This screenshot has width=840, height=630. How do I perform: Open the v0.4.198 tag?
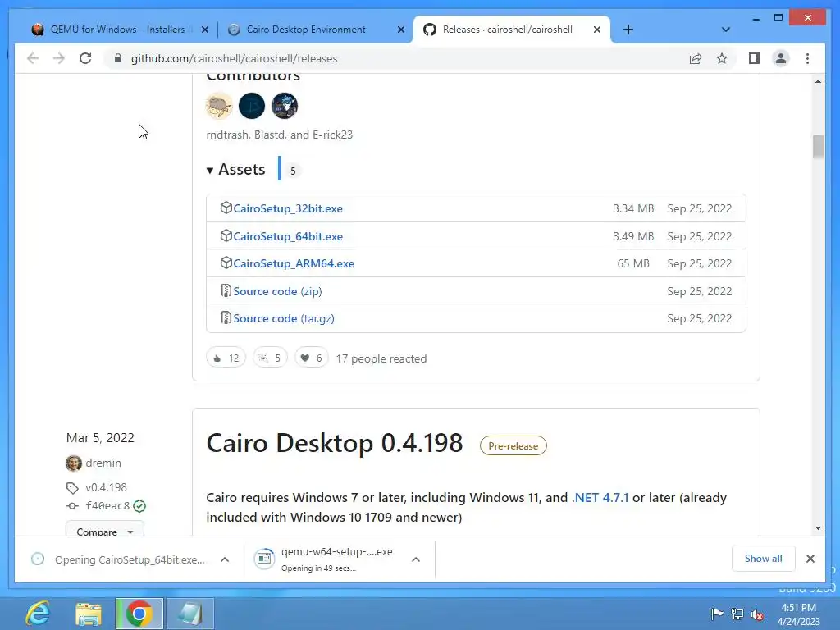point(106,487)
